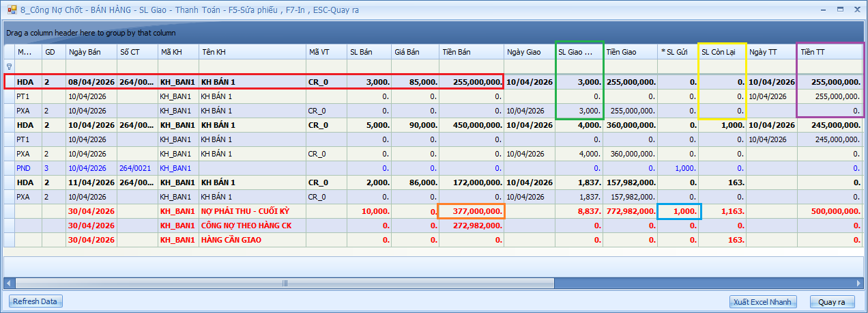Click the Xuất Excel Nhanh button
Viewport: 868px width, 313px height.
(x=764, y=301)
